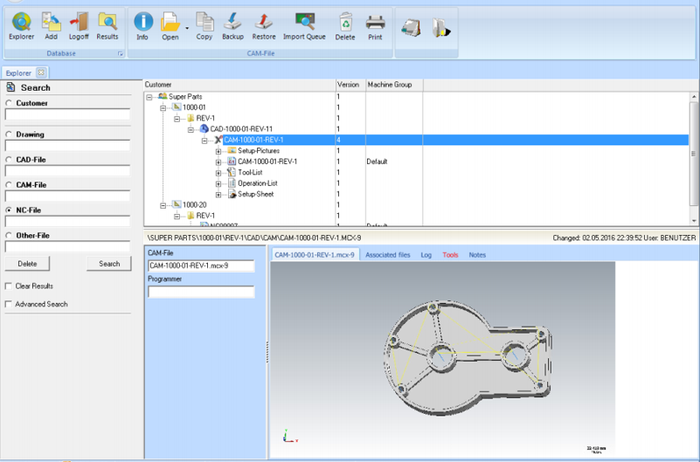Open the Explorer database tool
The image size is (700, 462).
click(x=21, y=27)
